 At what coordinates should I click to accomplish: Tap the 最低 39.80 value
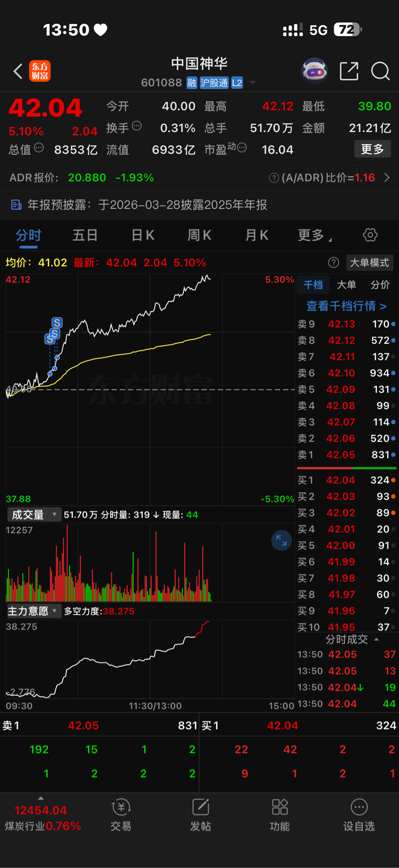coord(375,107)
